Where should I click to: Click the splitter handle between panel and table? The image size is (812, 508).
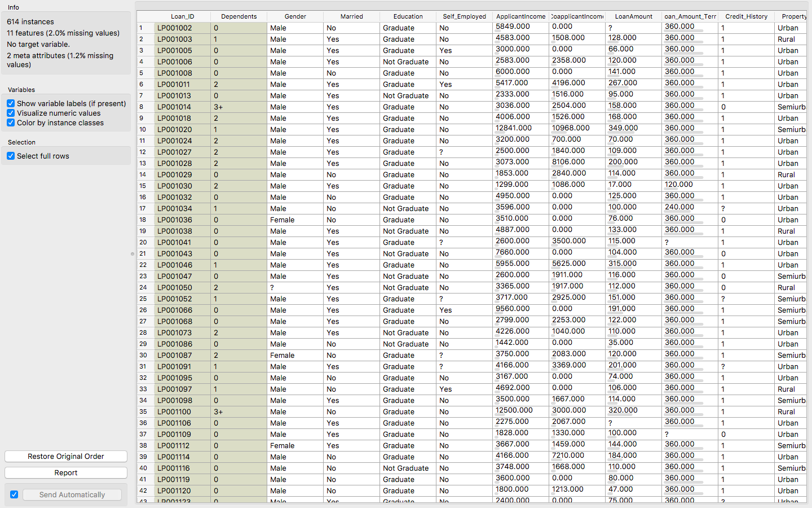pyautogui.click(x=133, y=254)
